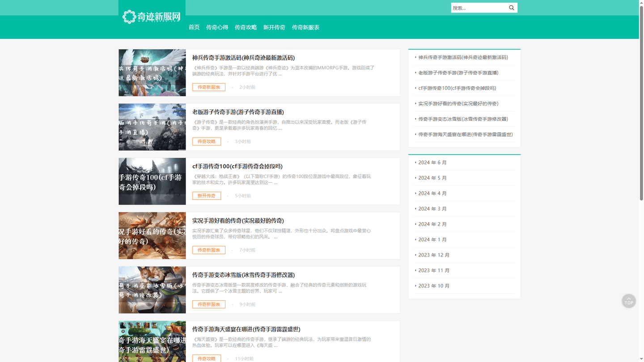
Task: Click the 2小时前 timestamp
Action: [247, 87]
